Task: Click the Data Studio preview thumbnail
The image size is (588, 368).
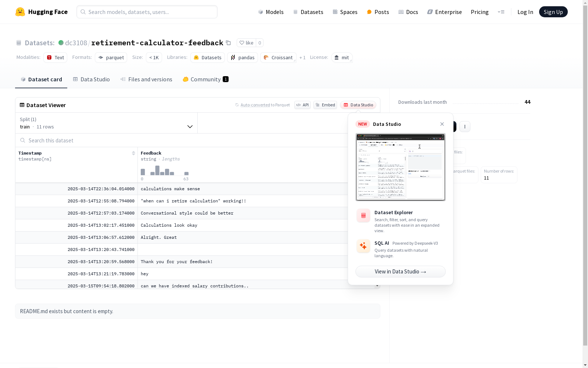Action: [x=401, y=167]
